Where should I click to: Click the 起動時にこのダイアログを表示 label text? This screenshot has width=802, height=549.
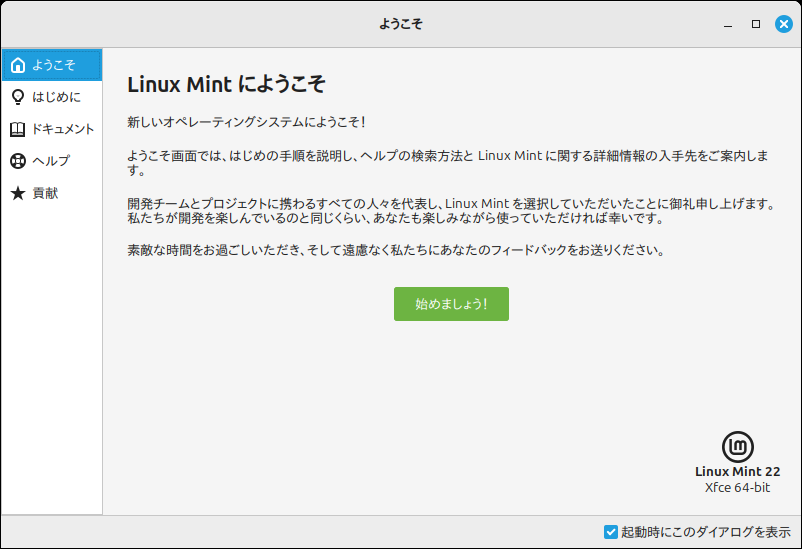click(x=706, y=532)
